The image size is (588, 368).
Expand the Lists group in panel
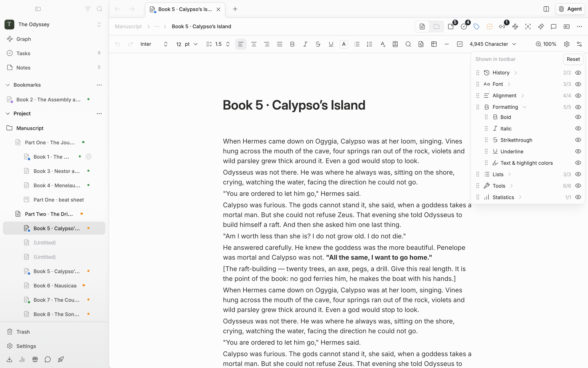click(510, 174)
